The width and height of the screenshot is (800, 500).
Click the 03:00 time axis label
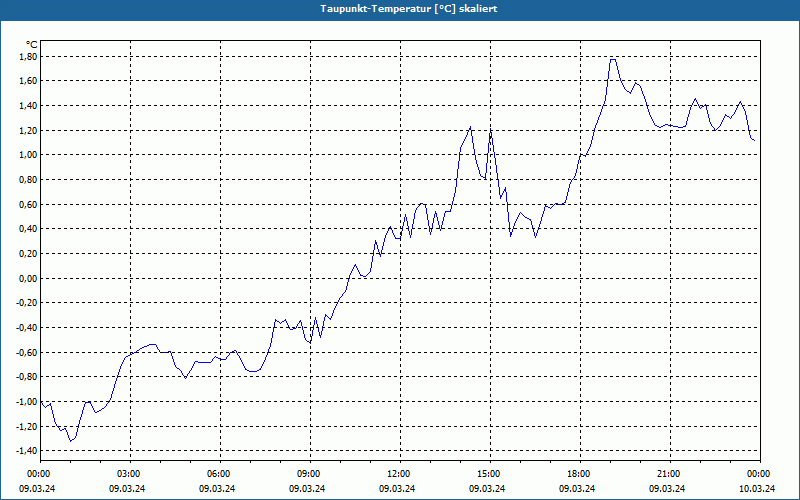click(130, 474)
